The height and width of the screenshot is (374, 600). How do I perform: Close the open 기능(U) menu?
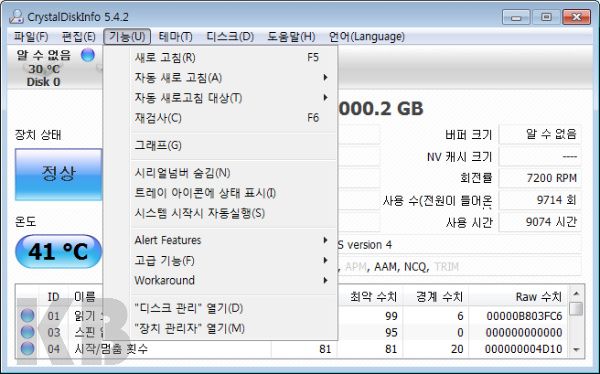127,37
